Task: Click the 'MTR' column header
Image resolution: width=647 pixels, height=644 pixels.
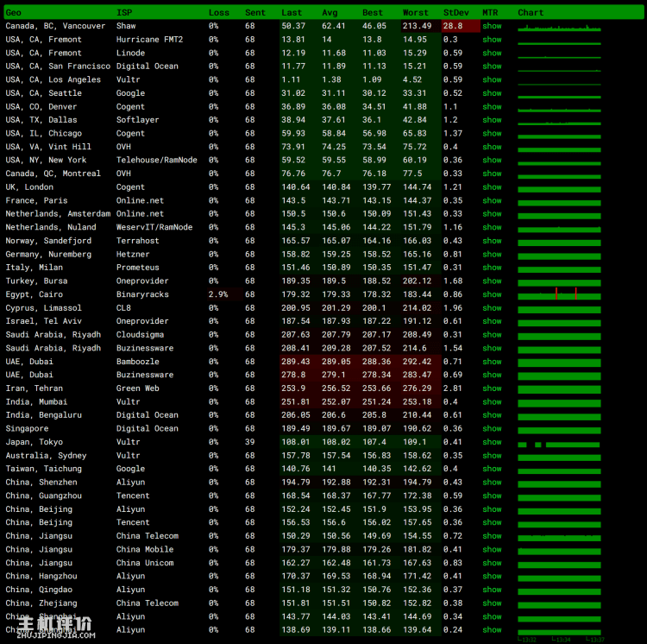Action: coord(490,13)
